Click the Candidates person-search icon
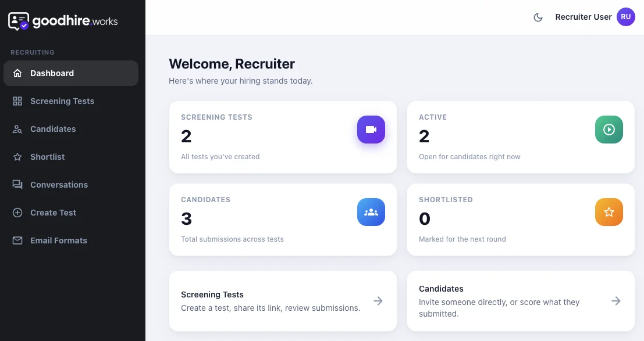Viewport: 644px width, 341px height. pyautogui.click(x=17, y=129)
